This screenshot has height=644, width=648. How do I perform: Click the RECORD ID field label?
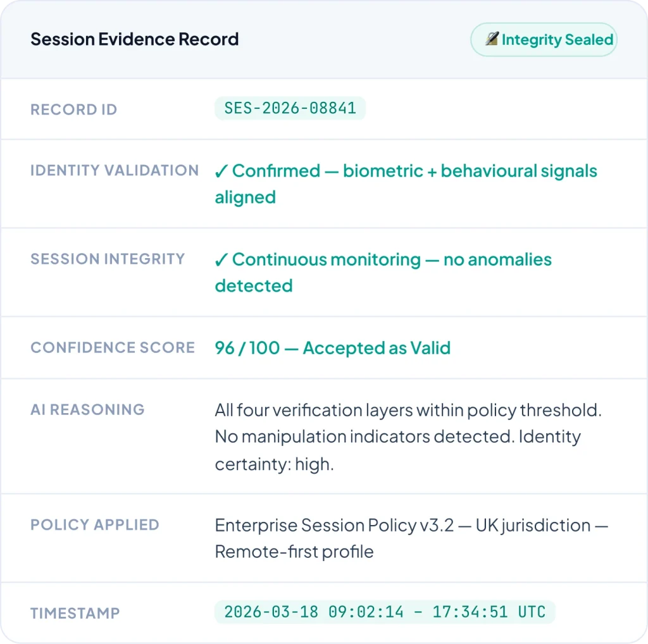(x=74, y=109)
